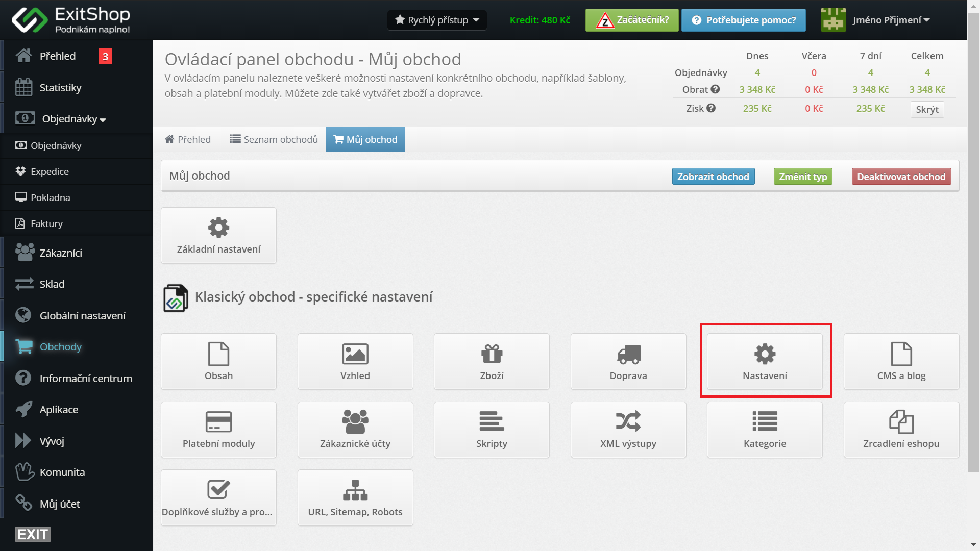
Task: Click the Obrat help question icon
Action: coord(716,89)
